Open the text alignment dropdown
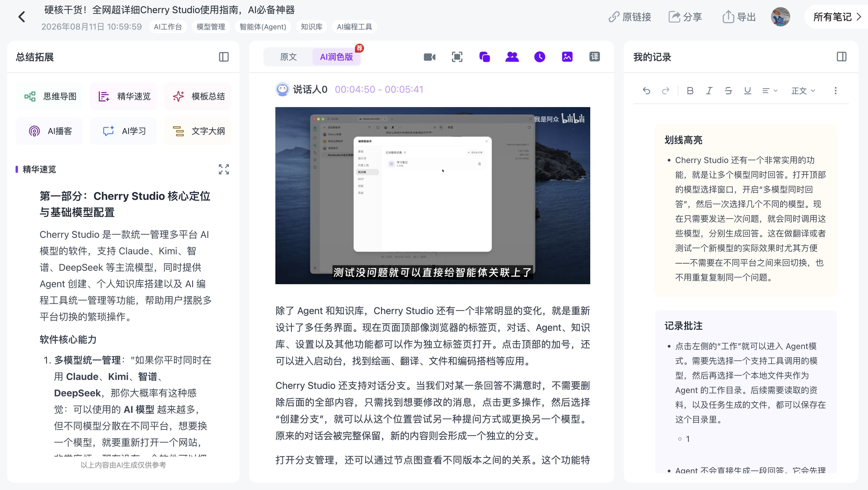Image resolution: width=868 pixels, height=490 pixels. pyautogui.click(x=770, y=91)
